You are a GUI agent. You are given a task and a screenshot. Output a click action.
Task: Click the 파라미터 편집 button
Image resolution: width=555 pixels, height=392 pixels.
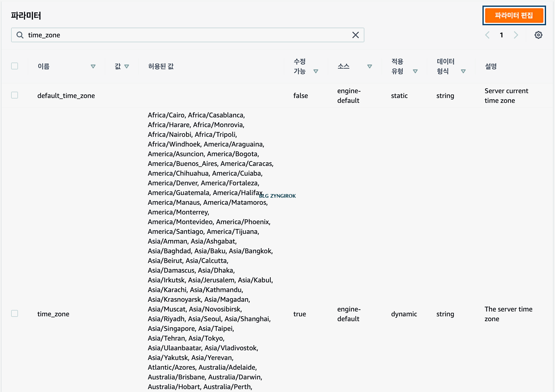pos(514,16)
